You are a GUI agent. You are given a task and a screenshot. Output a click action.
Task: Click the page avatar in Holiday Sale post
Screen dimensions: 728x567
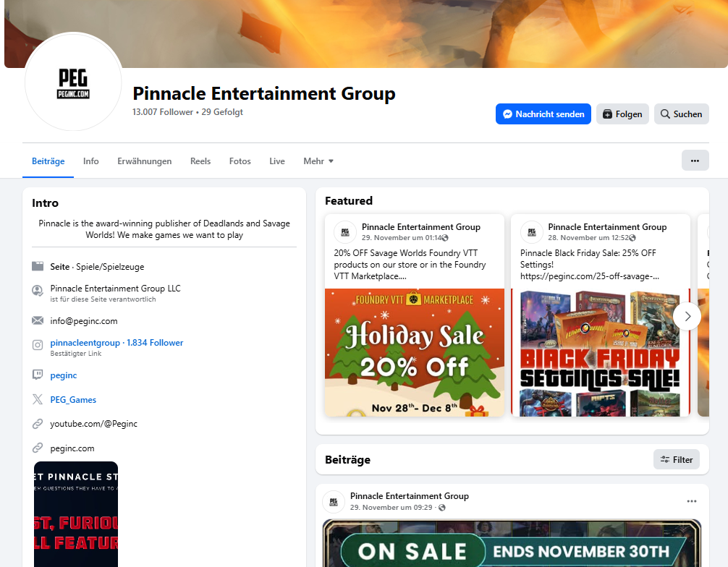345,232
